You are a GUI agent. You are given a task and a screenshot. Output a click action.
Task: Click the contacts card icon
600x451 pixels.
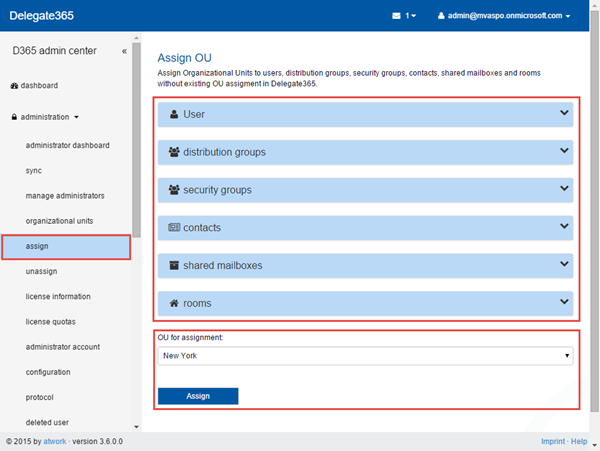174,228
